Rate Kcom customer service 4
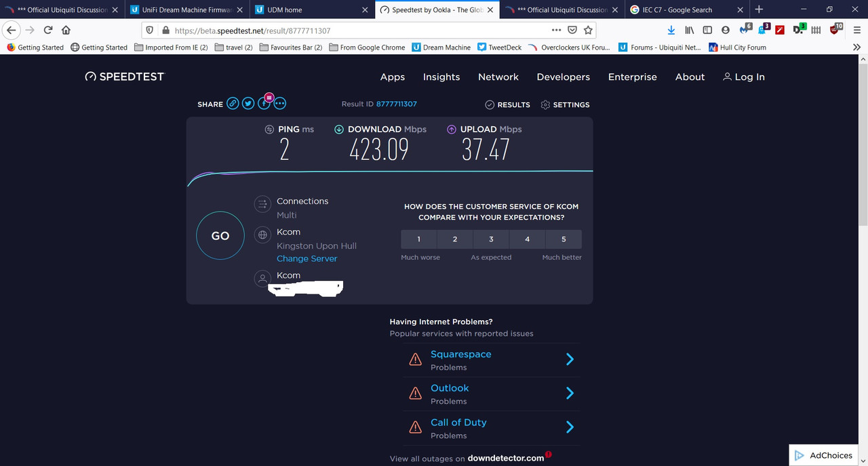This screenshot has width=868, height=466. [528, 239]
